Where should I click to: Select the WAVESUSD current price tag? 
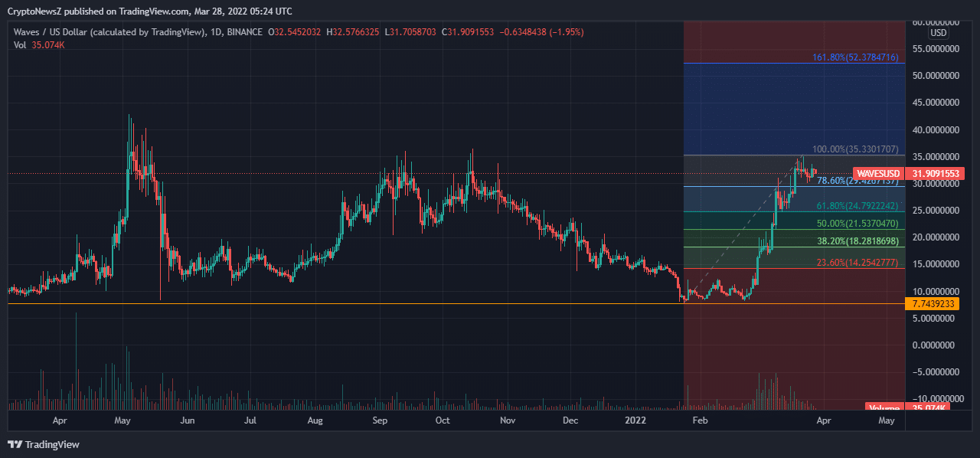[877, 174]
